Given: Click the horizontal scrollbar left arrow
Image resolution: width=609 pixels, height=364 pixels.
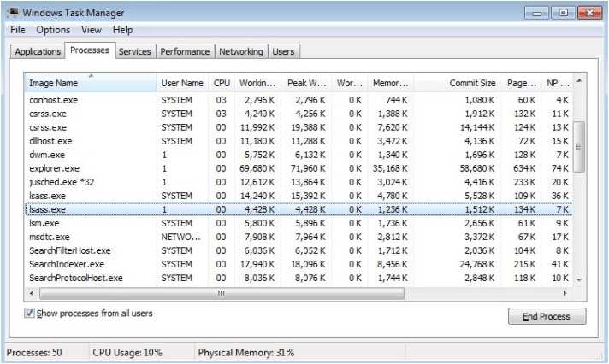Looking at the screenshot, I should [x=32, y=293].
